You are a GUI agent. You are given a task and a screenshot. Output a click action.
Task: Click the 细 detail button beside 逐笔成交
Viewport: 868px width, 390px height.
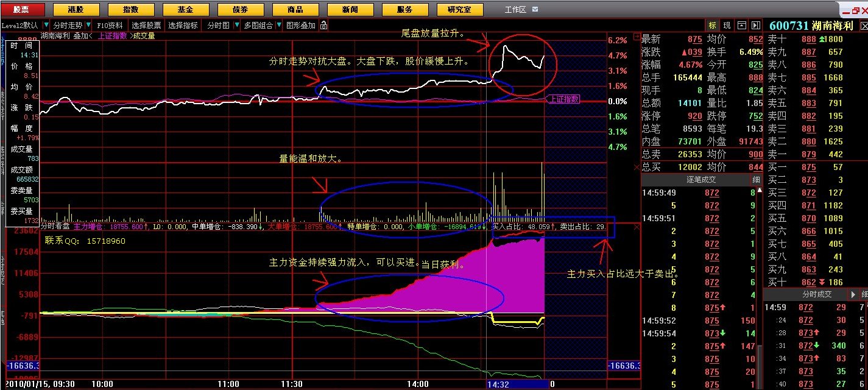pos(756,180)
